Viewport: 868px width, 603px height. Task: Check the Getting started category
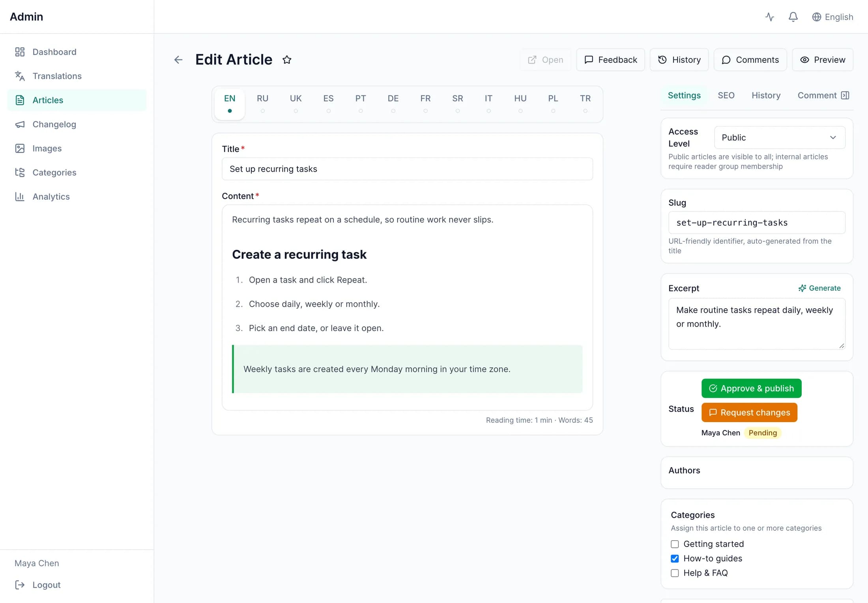[x=675, y=544]
